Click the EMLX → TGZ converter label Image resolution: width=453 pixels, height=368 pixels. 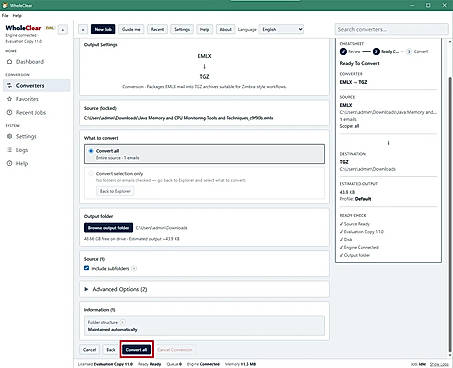tap(353, 82)
